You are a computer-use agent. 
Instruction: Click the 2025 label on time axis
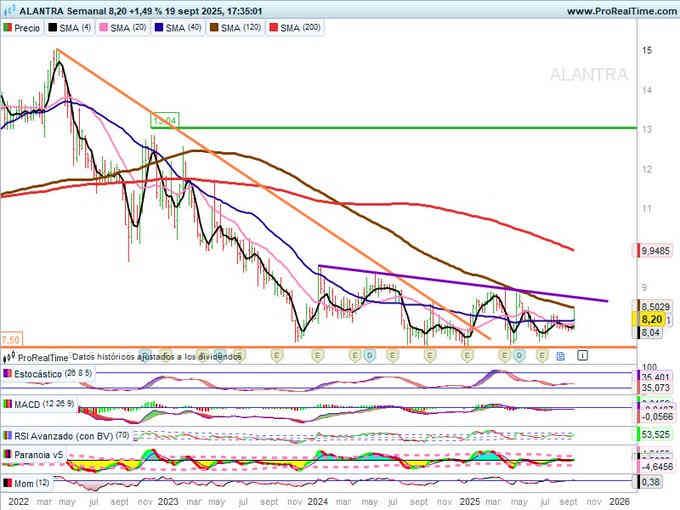[x=470, y=502]
